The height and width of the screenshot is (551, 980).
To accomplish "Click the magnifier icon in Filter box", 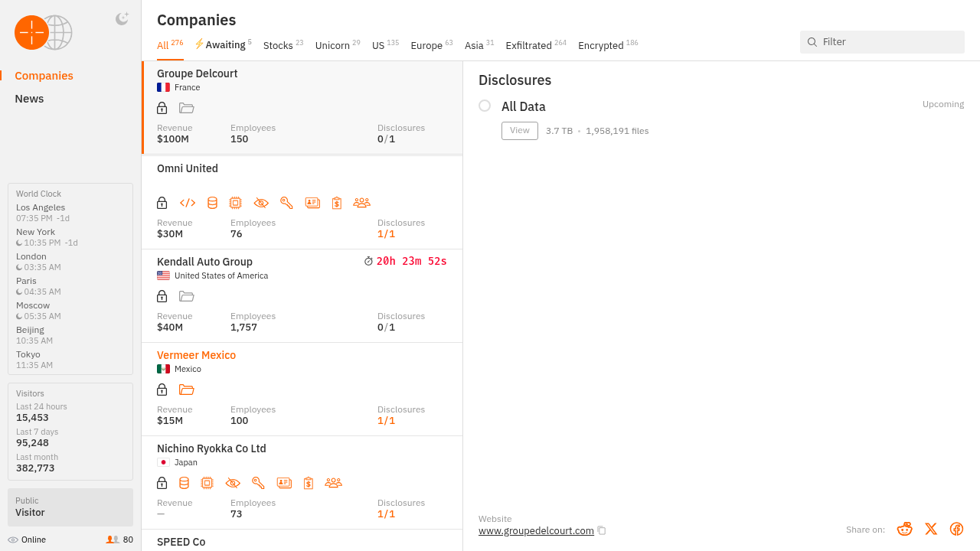I will (x=812, y=42).
